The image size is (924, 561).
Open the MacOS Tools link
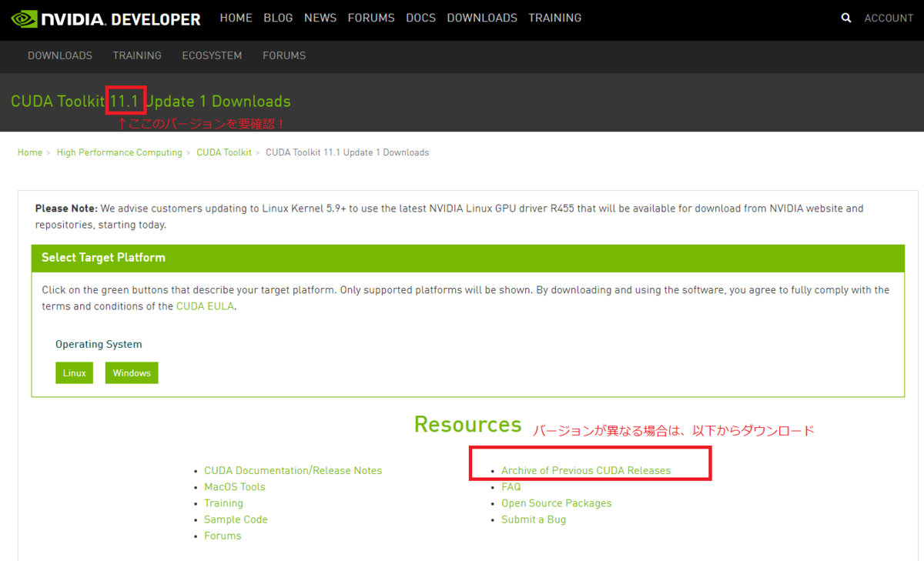coord(235,486)
